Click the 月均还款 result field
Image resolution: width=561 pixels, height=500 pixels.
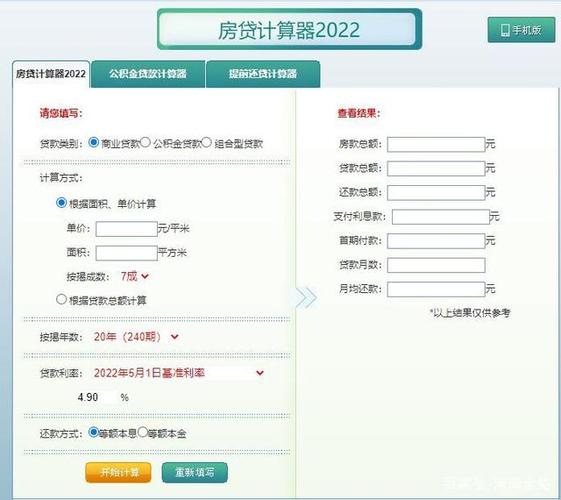[436, 289]
